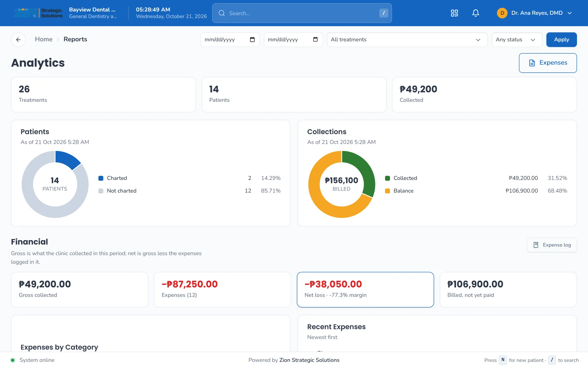This screenshot has width=588, height=368.
Task: Click the 85.71% Not charted percentage
Action: (271, 191)
